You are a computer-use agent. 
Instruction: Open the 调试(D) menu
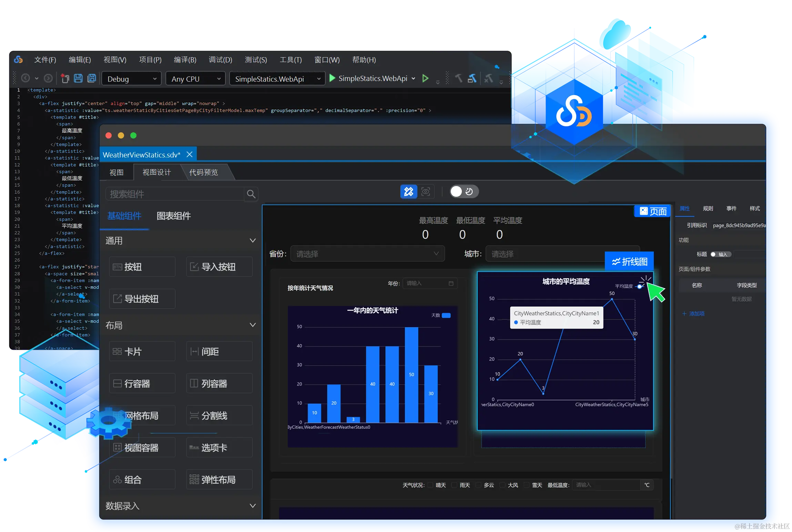220,60
